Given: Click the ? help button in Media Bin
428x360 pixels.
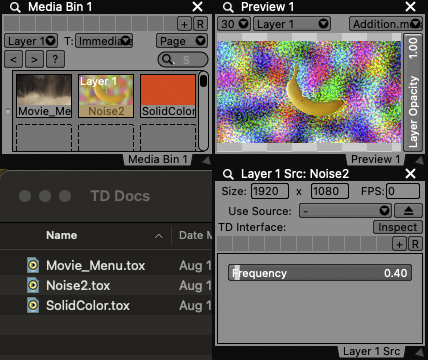Looking at the screenshot, I should 55,59.
